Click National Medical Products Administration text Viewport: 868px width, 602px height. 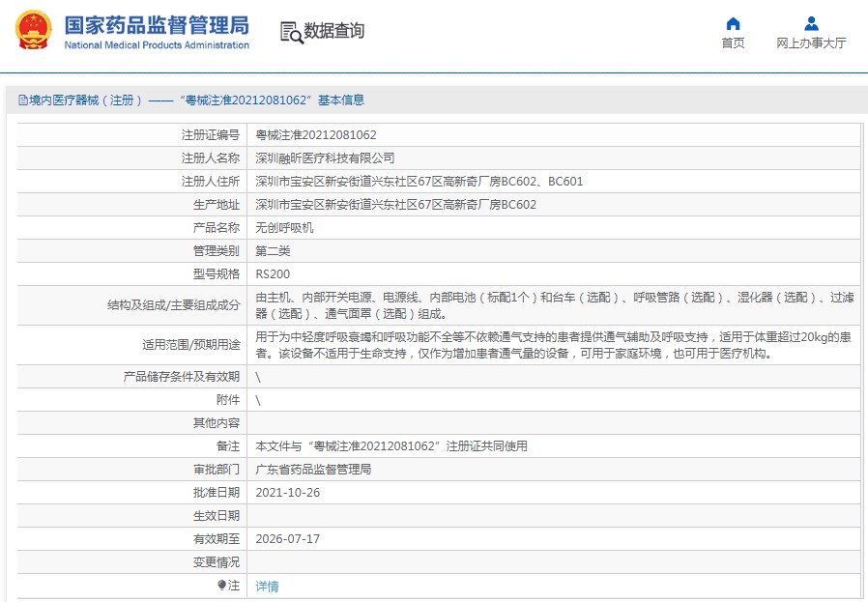(157, 45)
